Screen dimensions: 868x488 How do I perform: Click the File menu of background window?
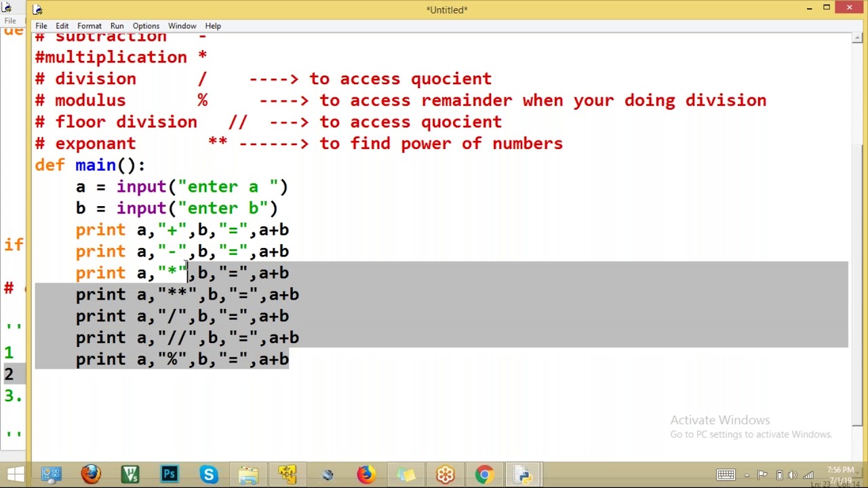tap(10, 21)
